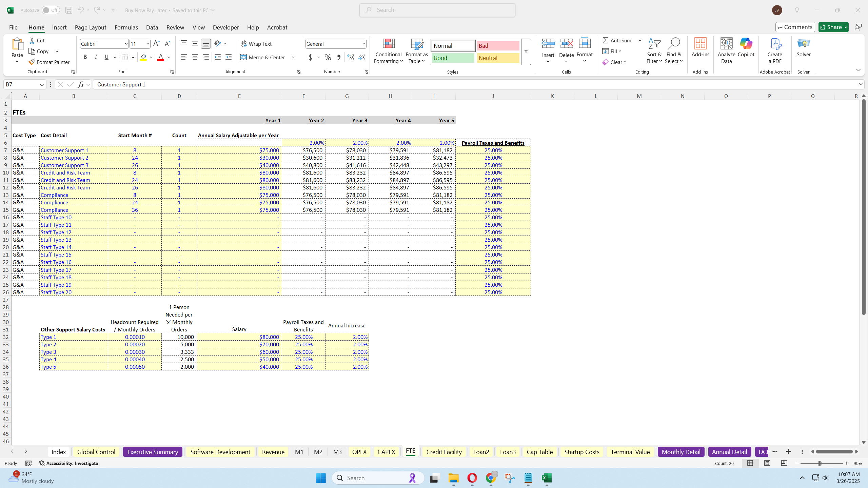Image resolution: width=868 pixels, height=488 pixels.
Task: Open Analyze Data pane
Action: pos(726,51)
